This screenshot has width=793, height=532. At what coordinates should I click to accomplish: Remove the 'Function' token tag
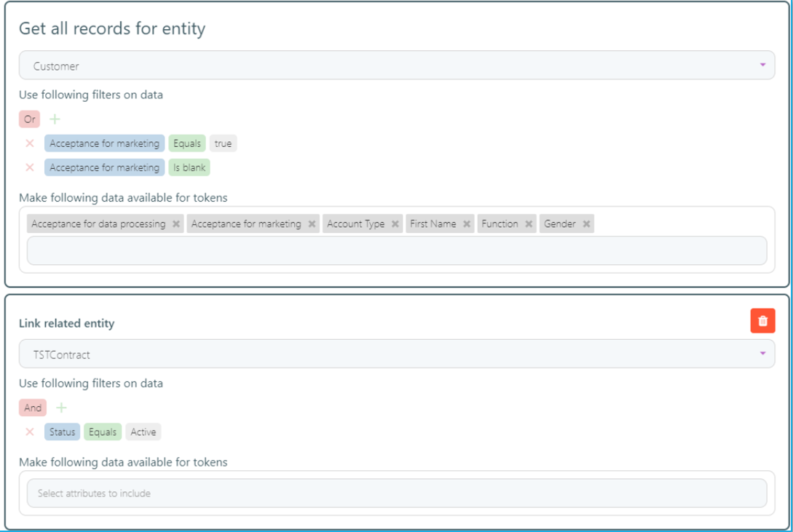pos(529,224)
